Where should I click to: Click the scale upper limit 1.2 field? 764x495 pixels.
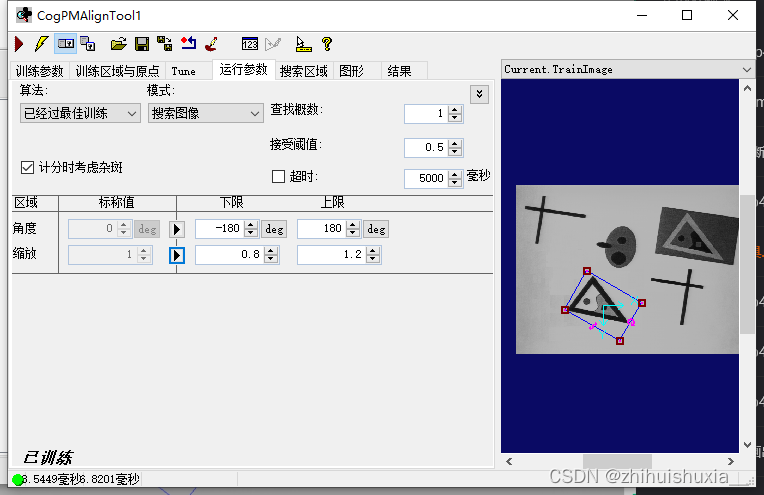[x=332, y=254]
